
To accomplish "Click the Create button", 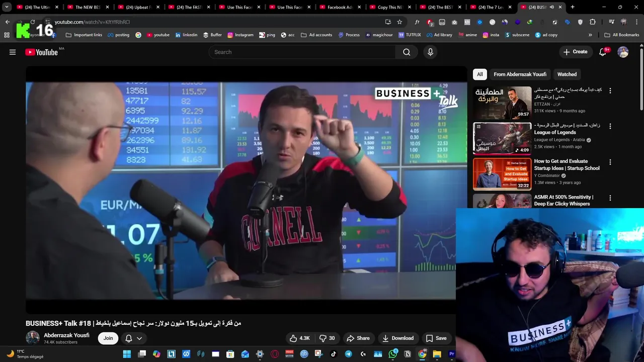I will [575, 52].
